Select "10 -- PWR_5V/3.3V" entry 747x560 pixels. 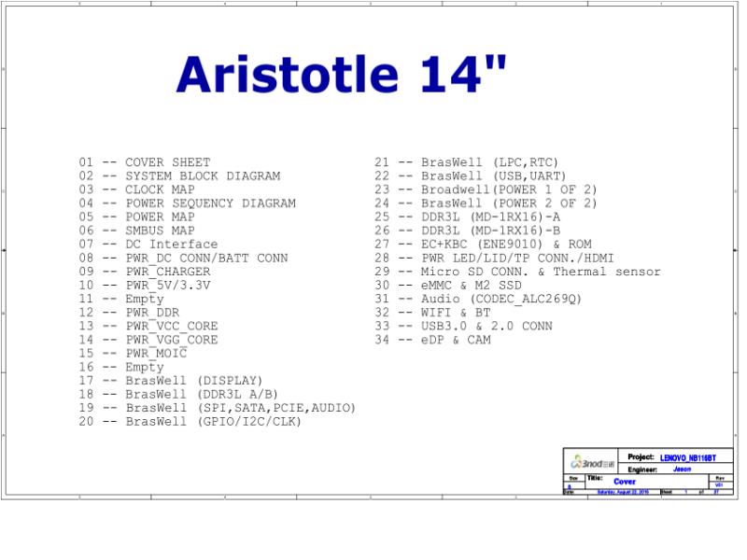(x=145, y=286)
